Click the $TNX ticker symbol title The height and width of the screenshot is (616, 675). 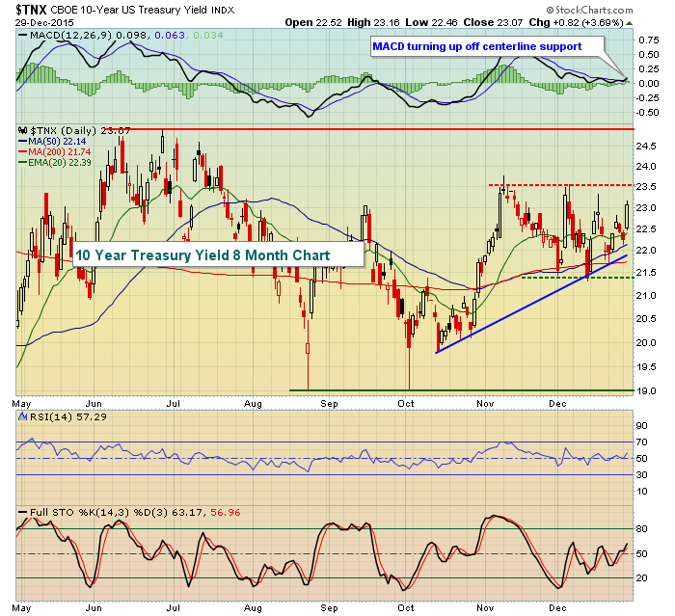click(x=31, y=9)
